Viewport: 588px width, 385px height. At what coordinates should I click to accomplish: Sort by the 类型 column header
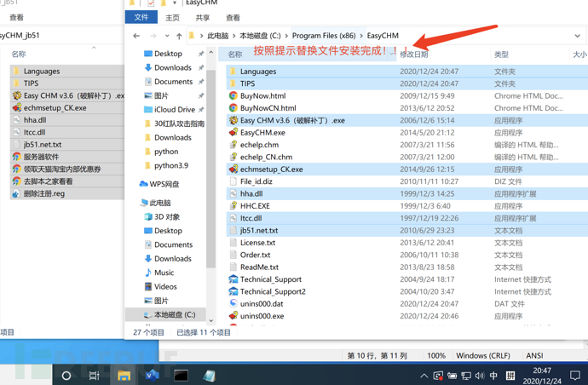501,55
